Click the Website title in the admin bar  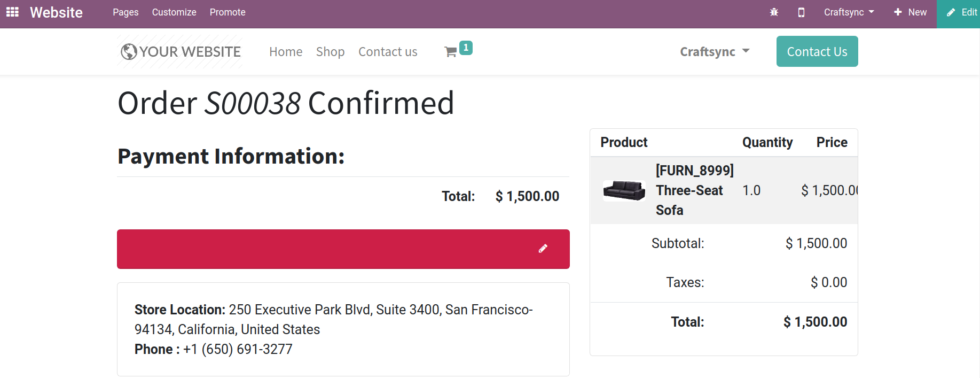click(x=56, y=12)
